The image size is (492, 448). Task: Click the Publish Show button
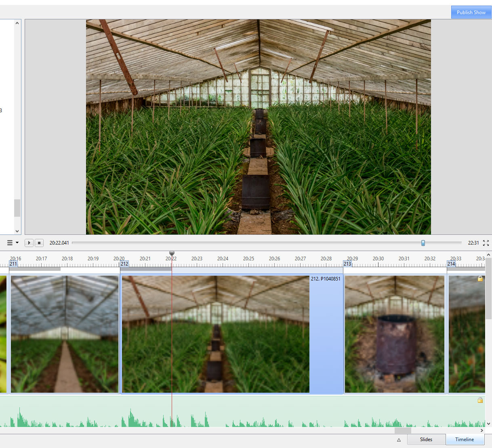coord(471,12)
